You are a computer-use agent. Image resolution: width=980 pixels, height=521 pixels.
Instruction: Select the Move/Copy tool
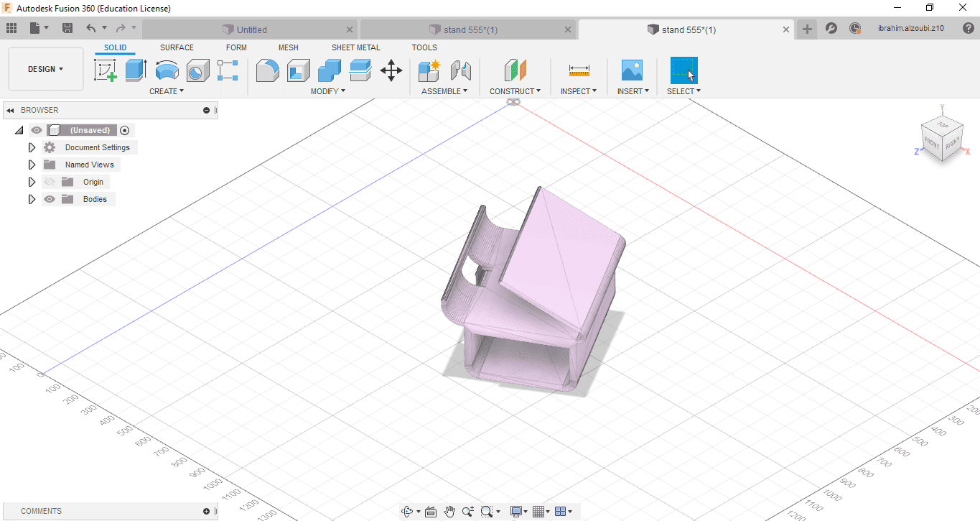pos(391,70)
